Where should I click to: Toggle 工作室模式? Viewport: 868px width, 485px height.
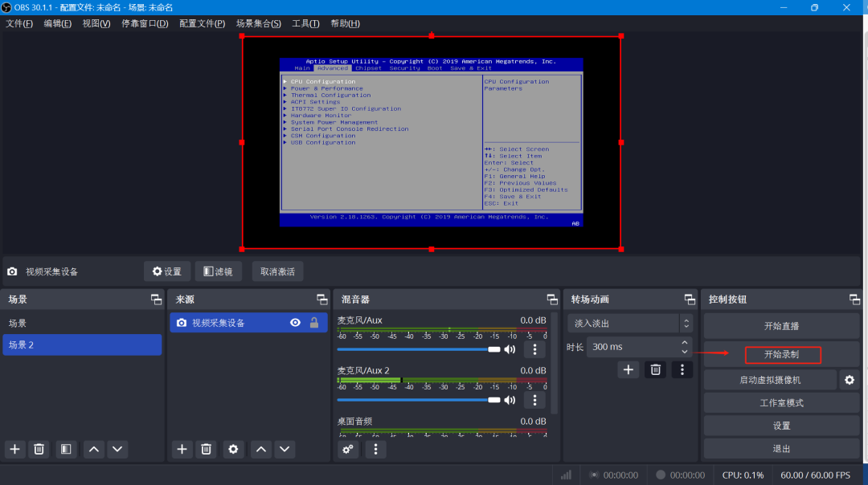782,403
